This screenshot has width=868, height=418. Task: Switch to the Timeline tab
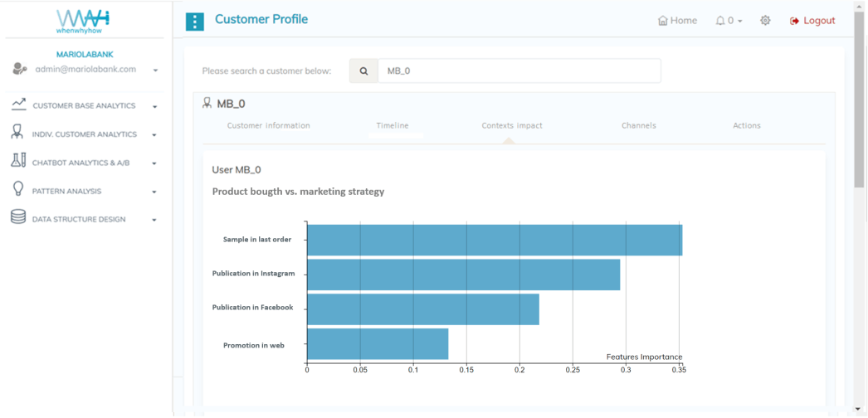click(x=393, y=126)
